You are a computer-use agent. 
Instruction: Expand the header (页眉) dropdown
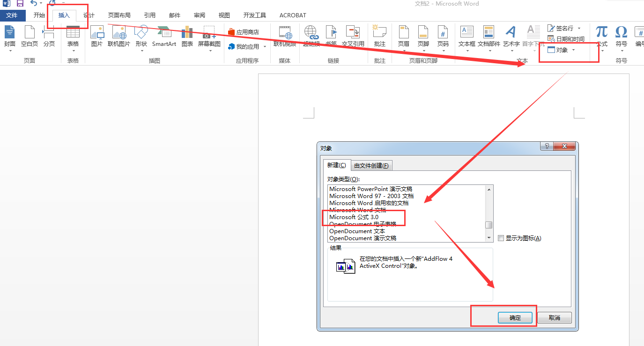tap(404, 51)
